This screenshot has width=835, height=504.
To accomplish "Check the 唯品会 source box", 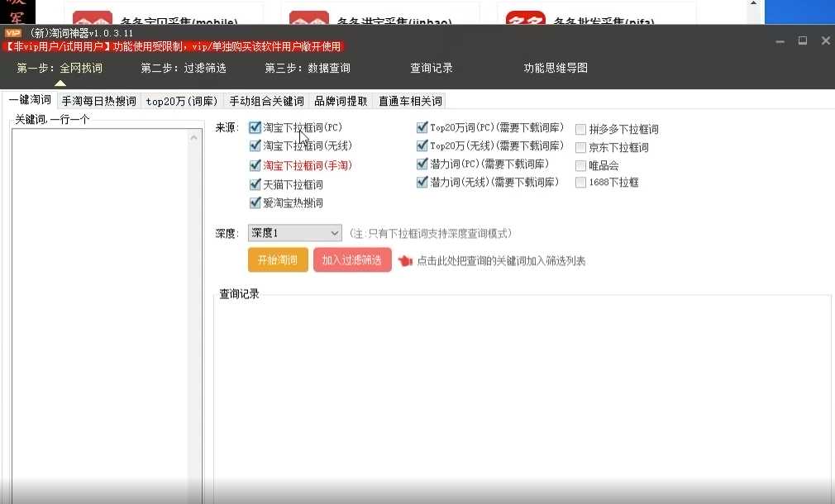I will (x=581, y=165).
